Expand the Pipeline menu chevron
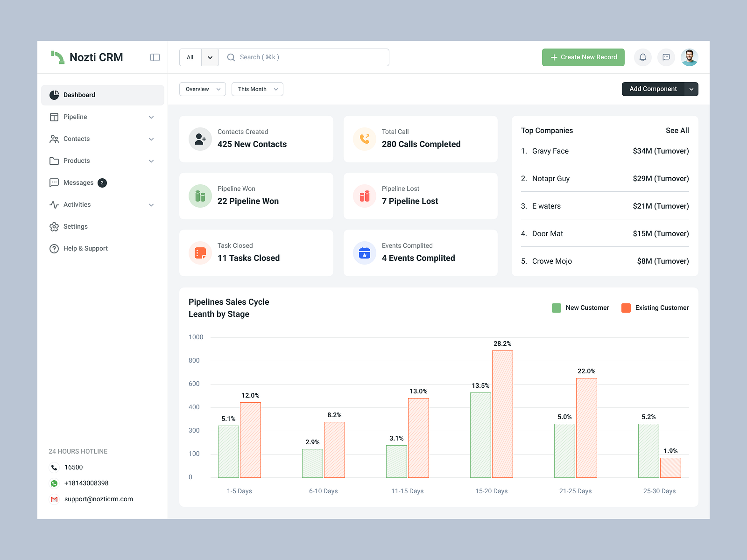747x560 pixels. coord(151,117)
